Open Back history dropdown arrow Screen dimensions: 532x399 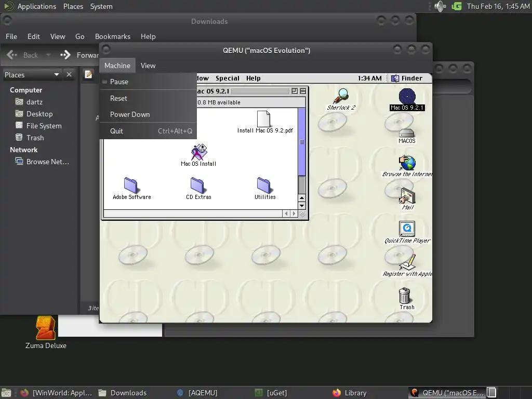coord(48,55)
